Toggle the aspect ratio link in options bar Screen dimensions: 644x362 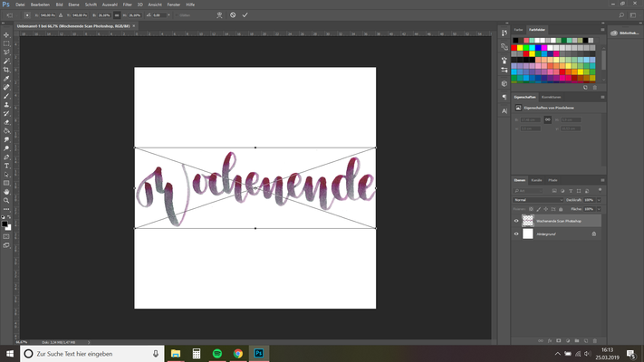(x=118, y=15)
